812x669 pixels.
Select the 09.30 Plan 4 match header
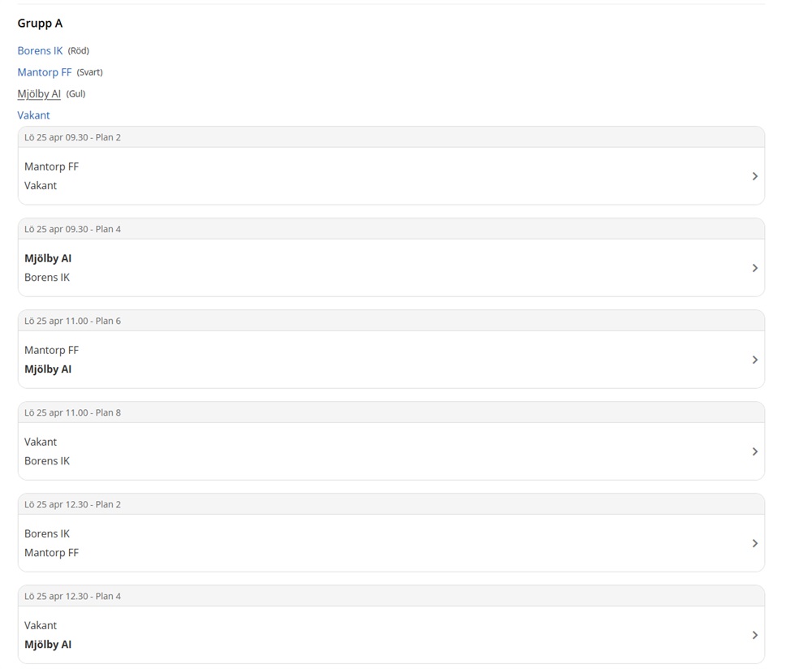[72, 229]
